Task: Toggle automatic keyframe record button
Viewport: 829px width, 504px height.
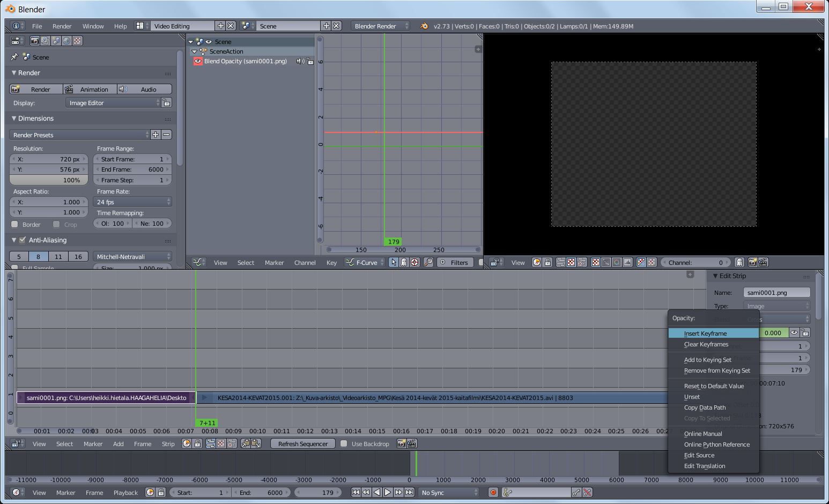Action: (x=493, y=492)
